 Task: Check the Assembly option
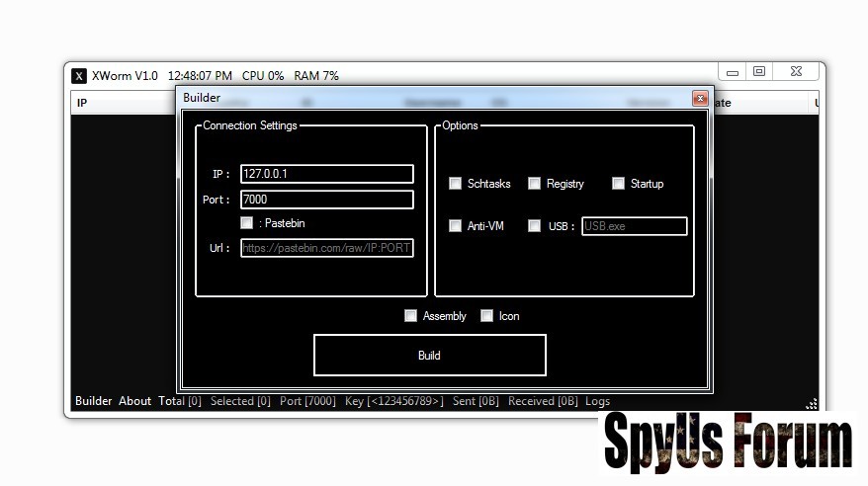pyautogui.click(x=411, y=316)
